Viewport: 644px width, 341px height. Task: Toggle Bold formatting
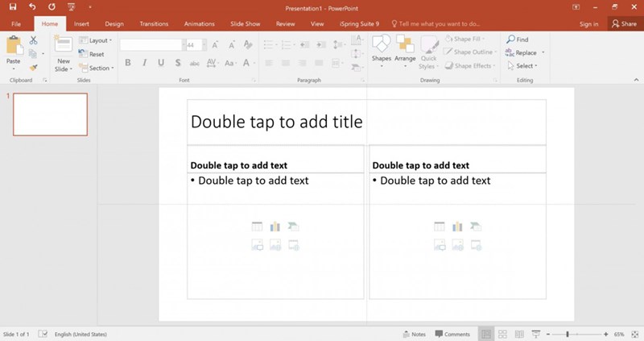(127, 63)
